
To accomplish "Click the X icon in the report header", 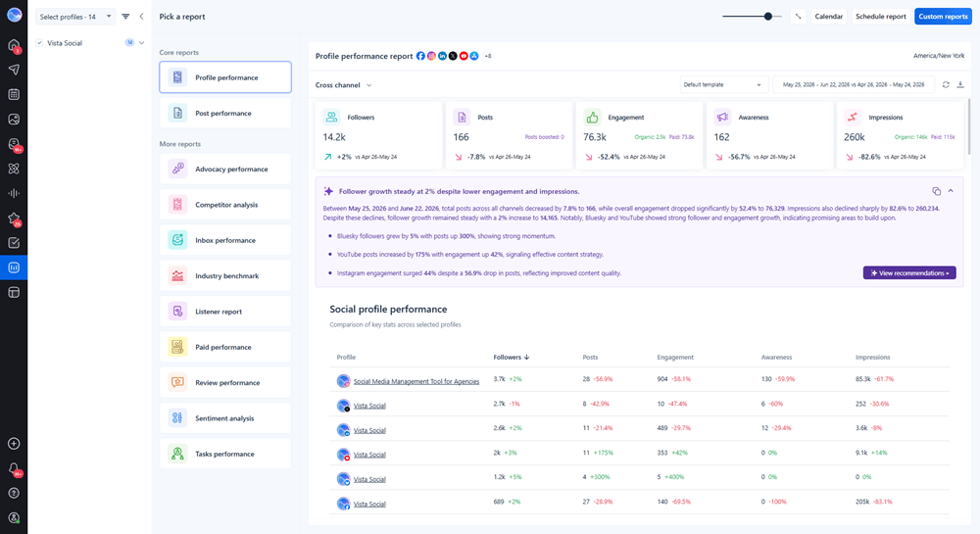I will click(453, 56).
